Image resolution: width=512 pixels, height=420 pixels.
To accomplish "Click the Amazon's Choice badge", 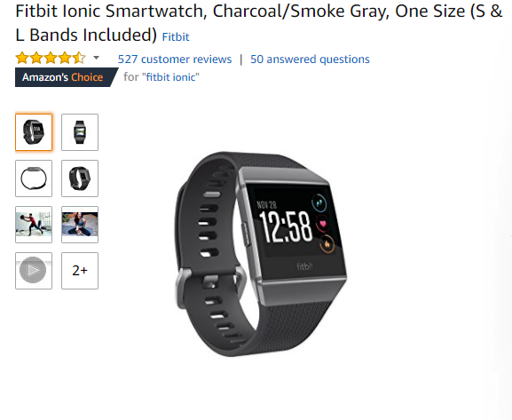I will pos(67,77).
